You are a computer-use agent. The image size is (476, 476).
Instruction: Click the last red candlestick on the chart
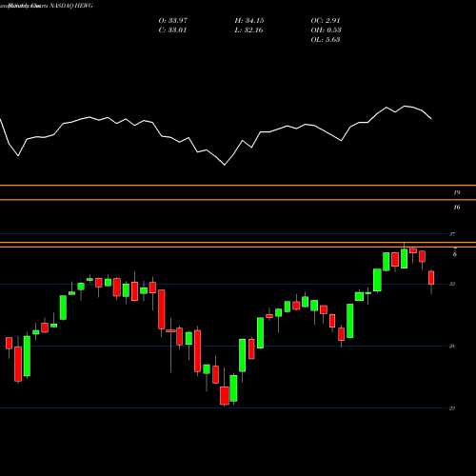point(431,278)
